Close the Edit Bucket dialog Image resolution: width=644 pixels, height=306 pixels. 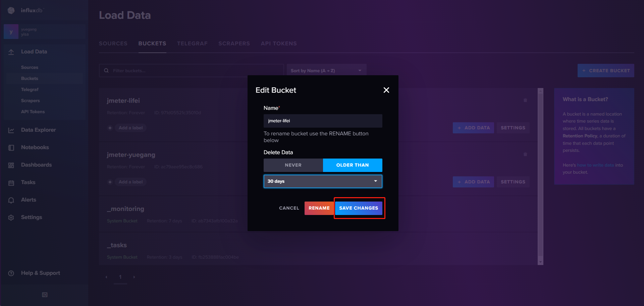pos(386,90)
